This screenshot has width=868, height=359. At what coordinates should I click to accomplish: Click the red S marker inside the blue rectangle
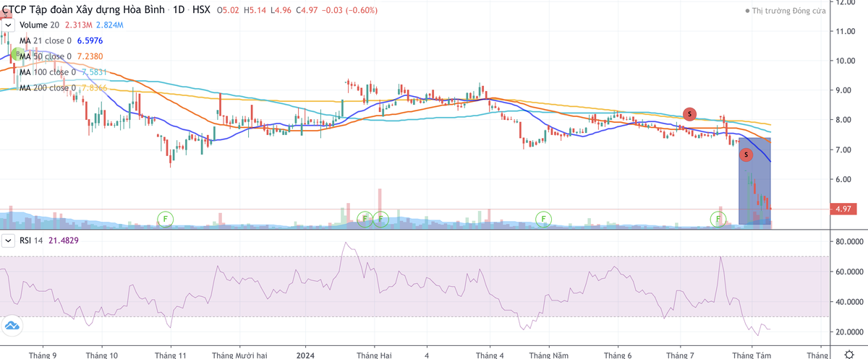tap(746, 155)
